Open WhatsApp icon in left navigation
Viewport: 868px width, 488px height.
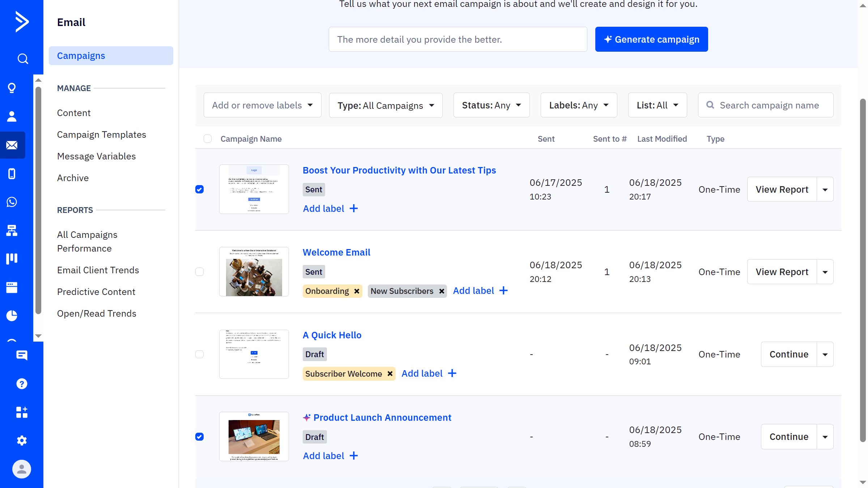pos(12,202)
